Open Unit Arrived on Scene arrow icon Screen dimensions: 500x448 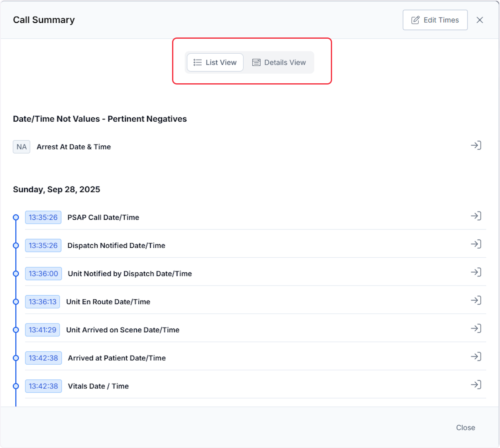coord(476,328)
